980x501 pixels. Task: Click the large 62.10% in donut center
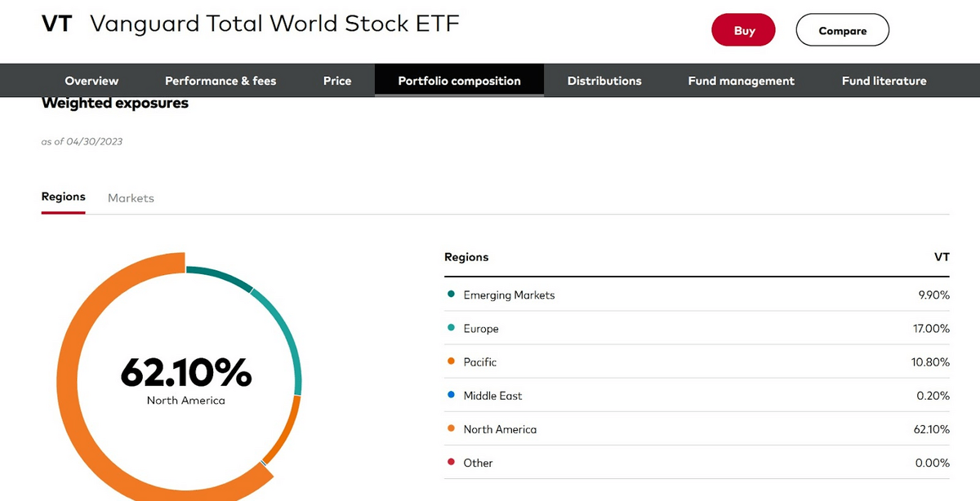(x=186, y=372)
